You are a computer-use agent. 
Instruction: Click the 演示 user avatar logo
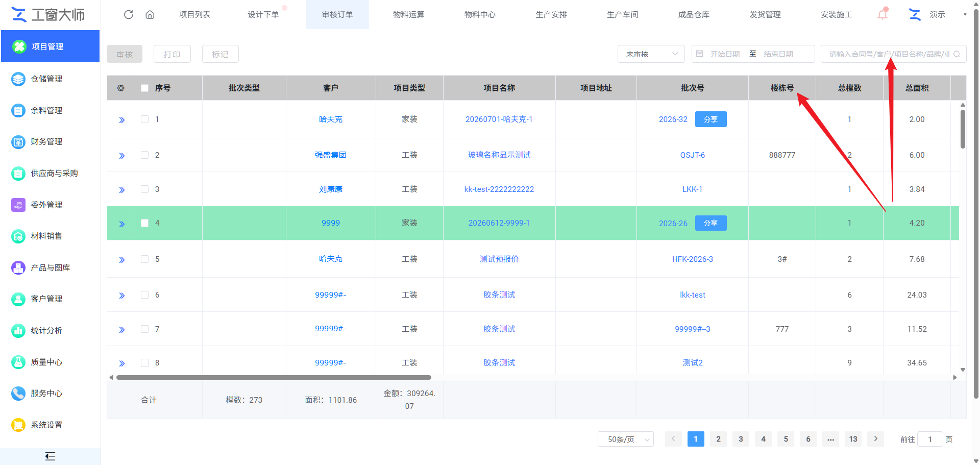pyautogui.click(x=915, y=14)
